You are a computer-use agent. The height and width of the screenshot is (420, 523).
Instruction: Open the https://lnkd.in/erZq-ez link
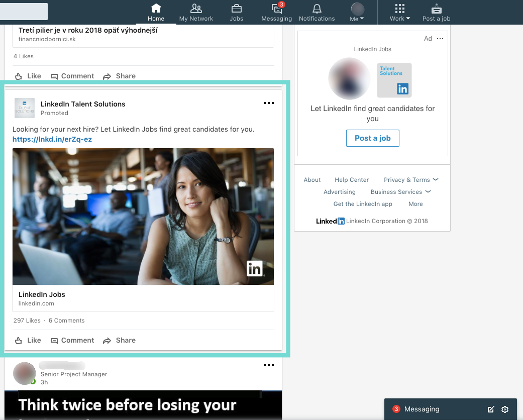tap(52, 139)
